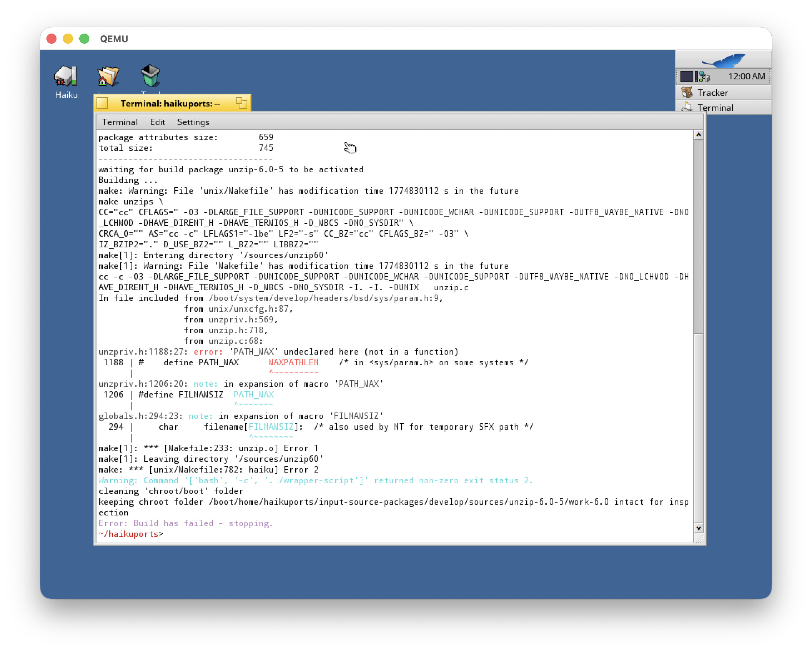
Task: Expand the Tracker entry in Deskbar
Action: [712, 93]
